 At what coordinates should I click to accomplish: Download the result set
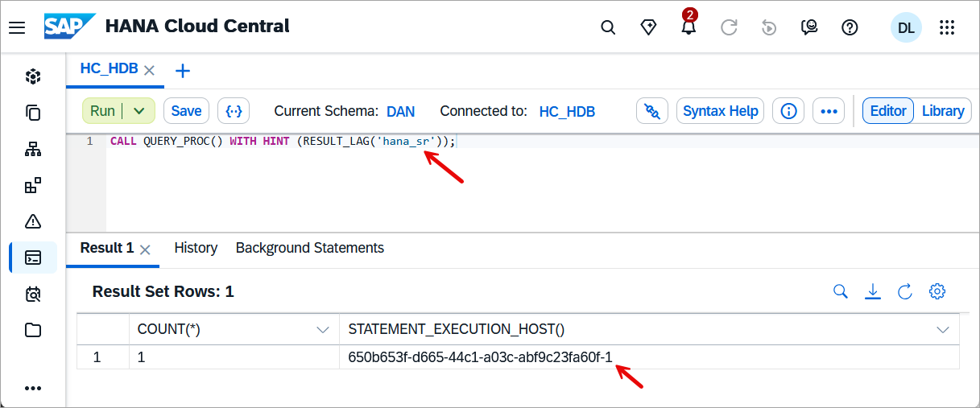(873, 291)
